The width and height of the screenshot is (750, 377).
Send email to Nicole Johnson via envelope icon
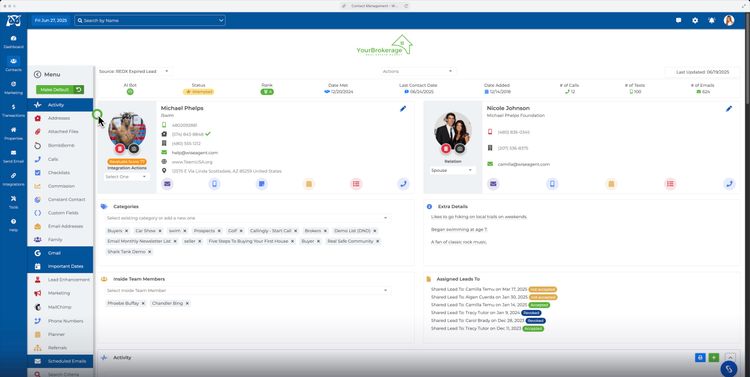[x=493, y=184]
